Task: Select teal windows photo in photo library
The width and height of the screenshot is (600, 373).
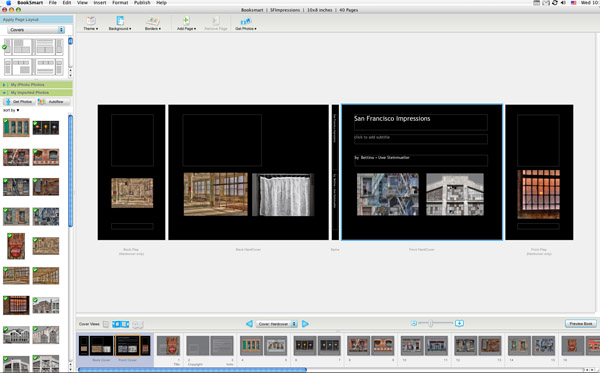Action: point(16,127)
